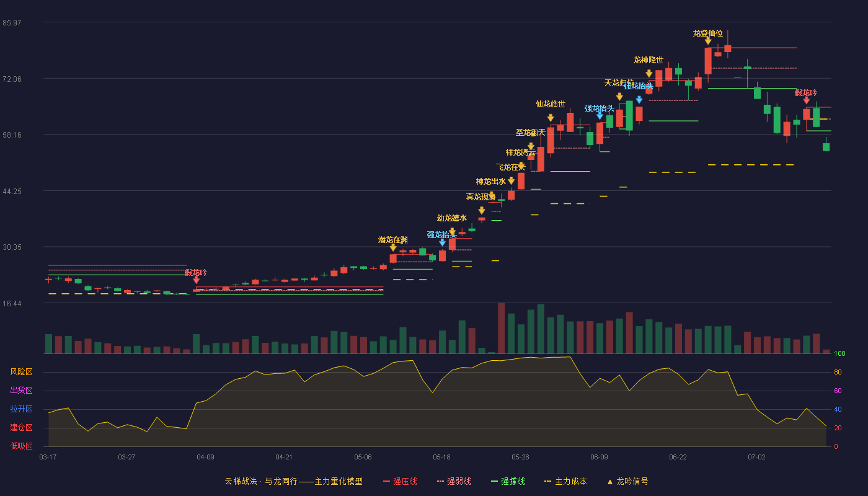Click the blue 40 indicator scale value
Screen dimensions: 868x496
point(838,410)
